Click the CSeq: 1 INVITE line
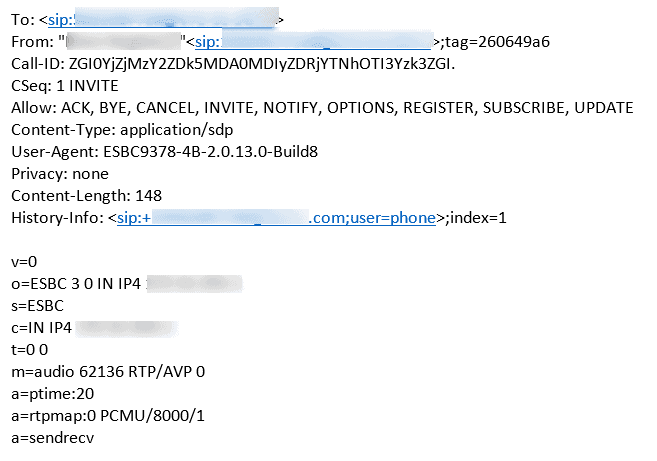The height and width of the screenshot is (461, 657). (65, 86)
